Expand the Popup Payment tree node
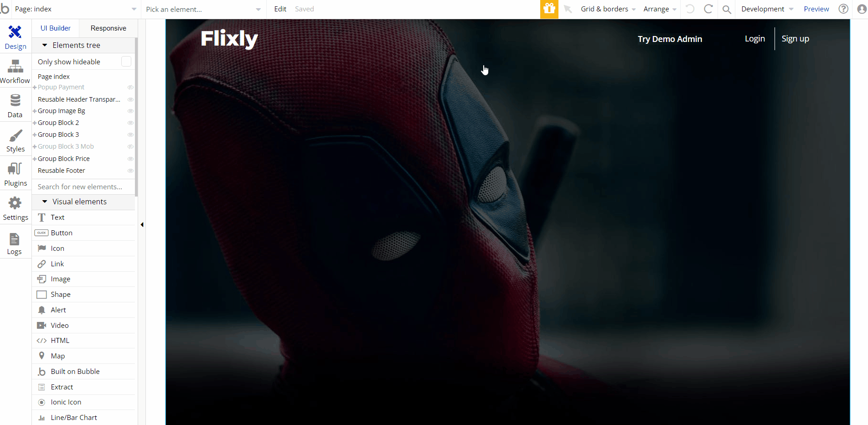Viewport: 868px width, 425px height. point(35,88)
